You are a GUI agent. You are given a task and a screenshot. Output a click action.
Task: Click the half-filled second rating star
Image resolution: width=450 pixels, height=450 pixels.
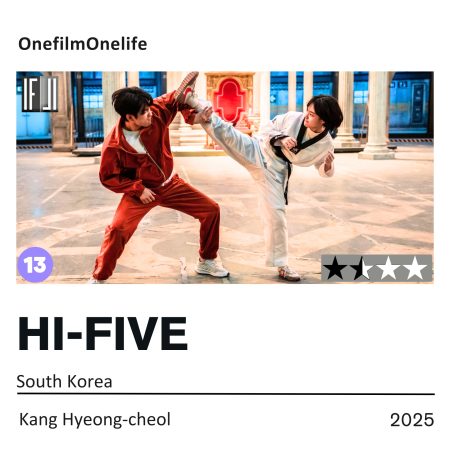tap(362, 268)
